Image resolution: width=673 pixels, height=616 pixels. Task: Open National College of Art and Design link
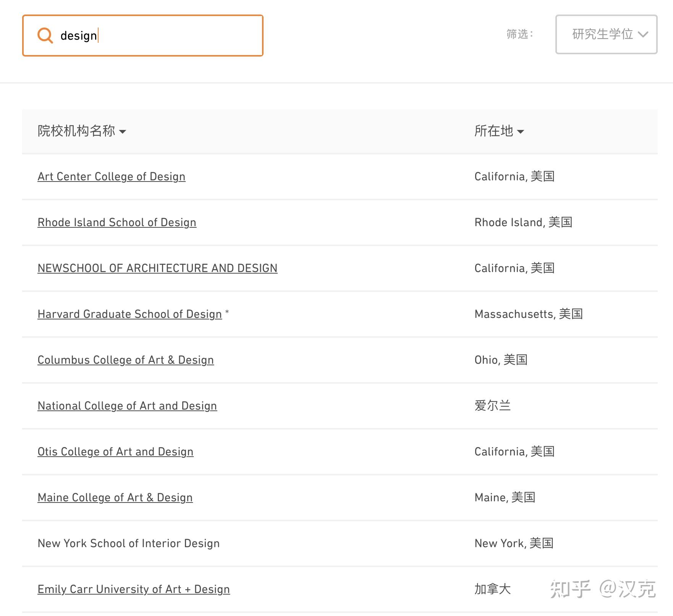127,406
